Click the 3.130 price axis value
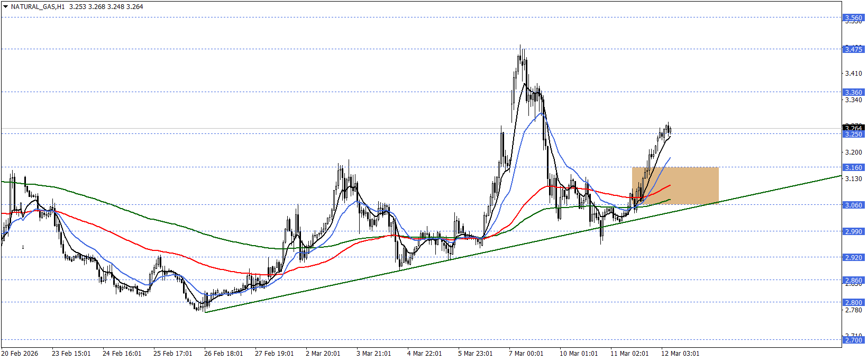Image resolution: width=868 pixels, height=360 pixels. [853, 179]
